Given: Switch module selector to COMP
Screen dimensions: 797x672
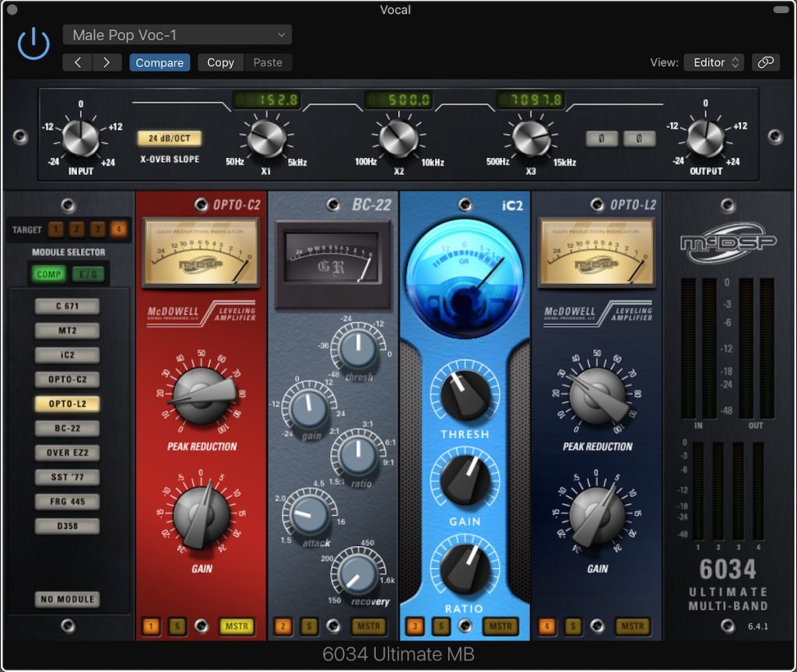Looking at the screenshot, I should [48, 275].
